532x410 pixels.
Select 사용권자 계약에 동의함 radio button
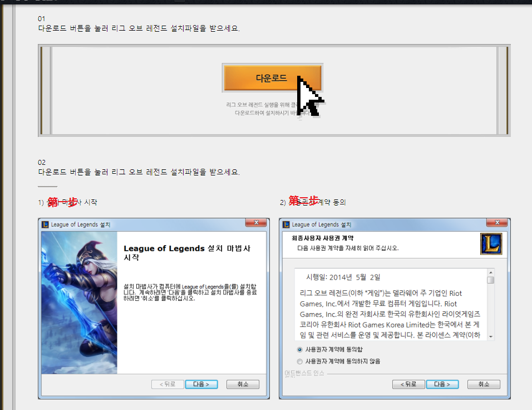click(301, 349)
